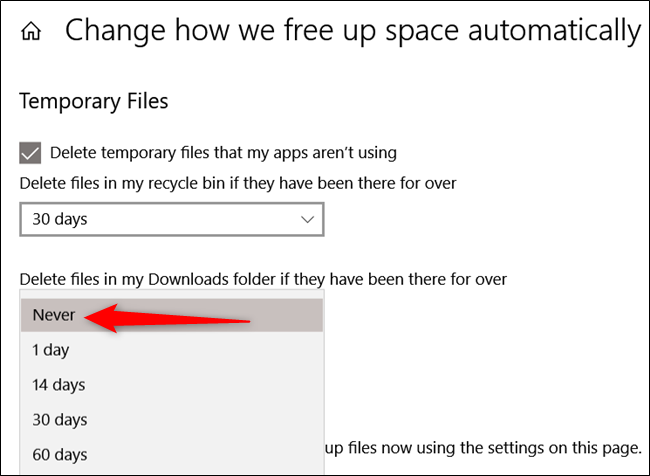Choose the "60 days" list option
650x476 pixels.
tap(58, 455)
